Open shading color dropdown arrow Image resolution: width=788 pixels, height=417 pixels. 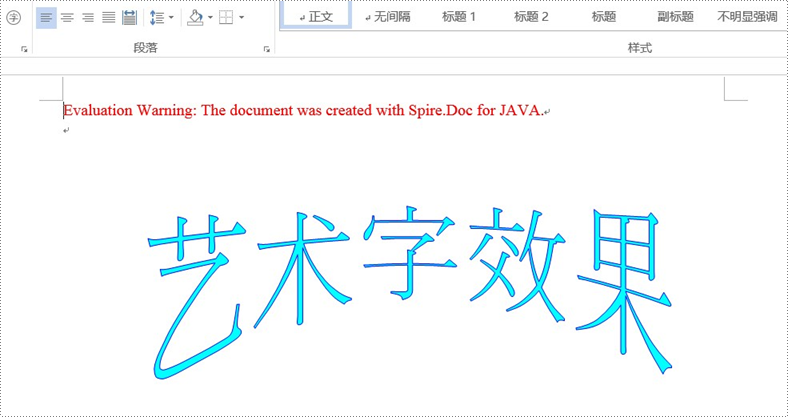click(210, 18)
